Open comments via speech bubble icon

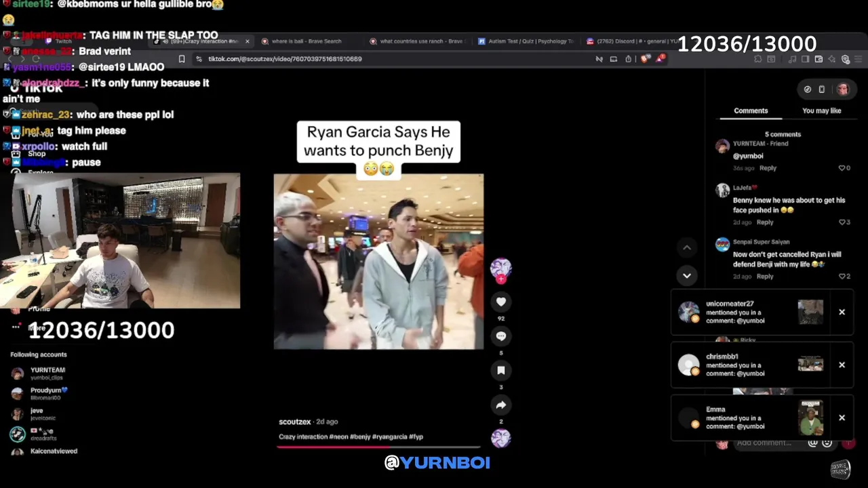pos(500,336)
